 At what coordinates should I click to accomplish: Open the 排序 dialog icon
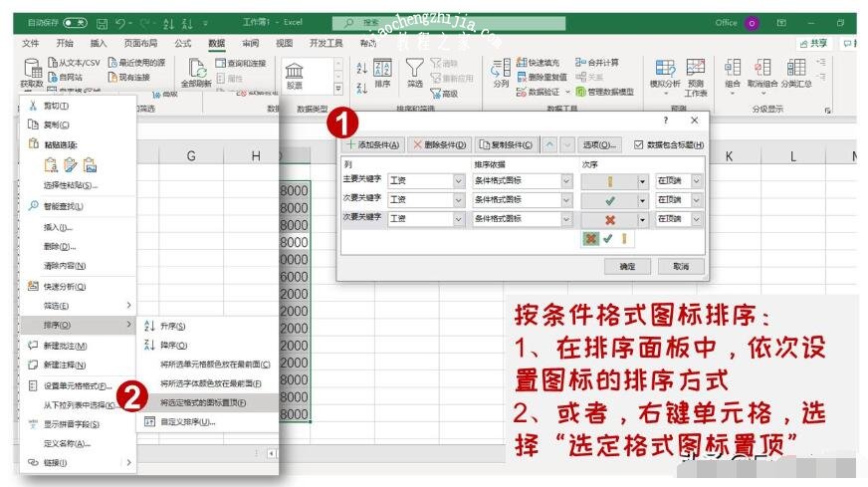(x=382, y=68)
